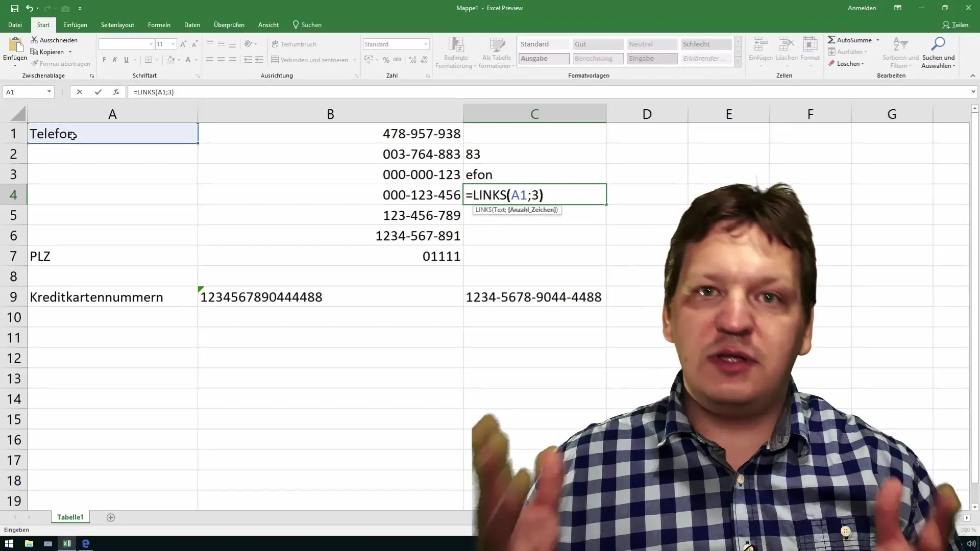Decrease font size with smaller A
Screen dimensions: 980x551
click(x=194, y=44)
